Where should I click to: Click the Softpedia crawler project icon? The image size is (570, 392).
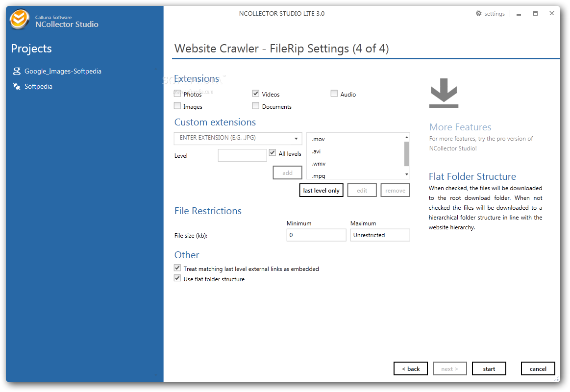16,86
